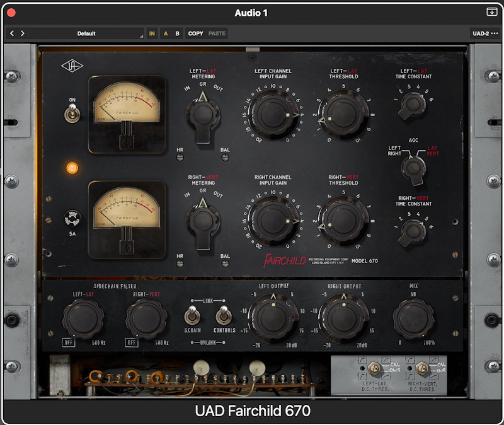Viewport: 504px width, 425px height.
Task: Click OFF label under Right-Vert sidechain filter
Action: (x=132, y=342)
